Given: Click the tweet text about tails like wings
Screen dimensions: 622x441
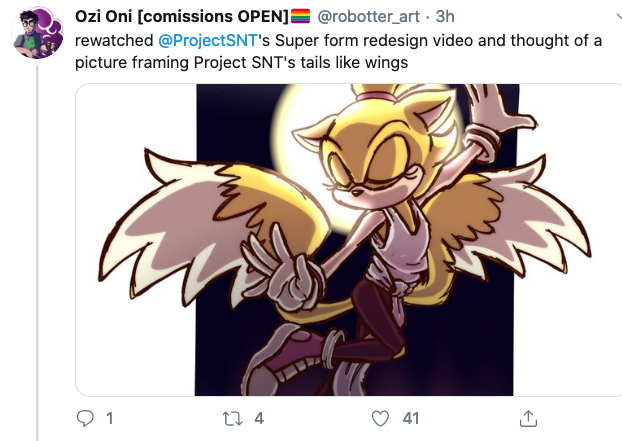Looking at the screenshot, I should (338, 52).
